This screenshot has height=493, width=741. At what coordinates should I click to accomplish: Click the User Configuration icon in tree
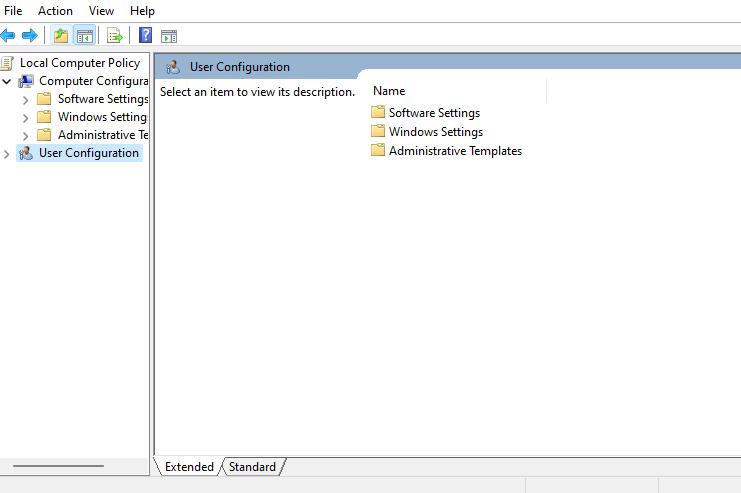point(26,153)
